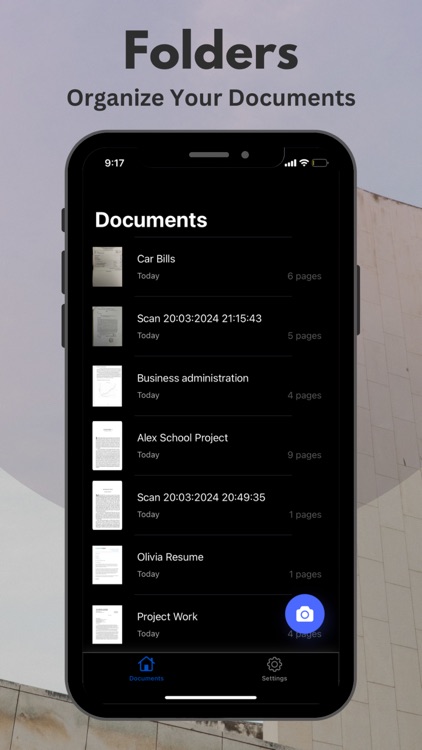The height and width of the screenshot is (750, 422).
Task: Open the Scan 21:15:43 document thumbnail
Action: 107,326
